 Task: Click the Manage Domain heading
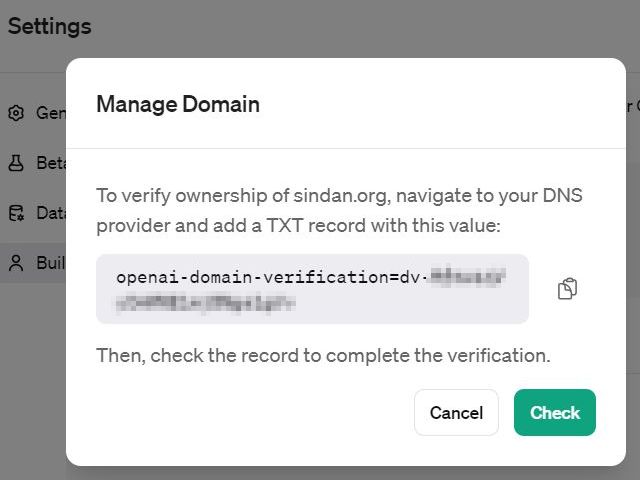coord(178,104)
